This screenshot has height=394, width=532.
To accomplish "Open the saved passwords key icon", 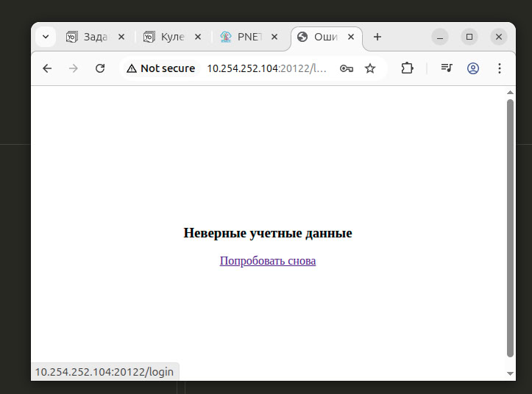I will pyautogui.click(x=346, y=68).
